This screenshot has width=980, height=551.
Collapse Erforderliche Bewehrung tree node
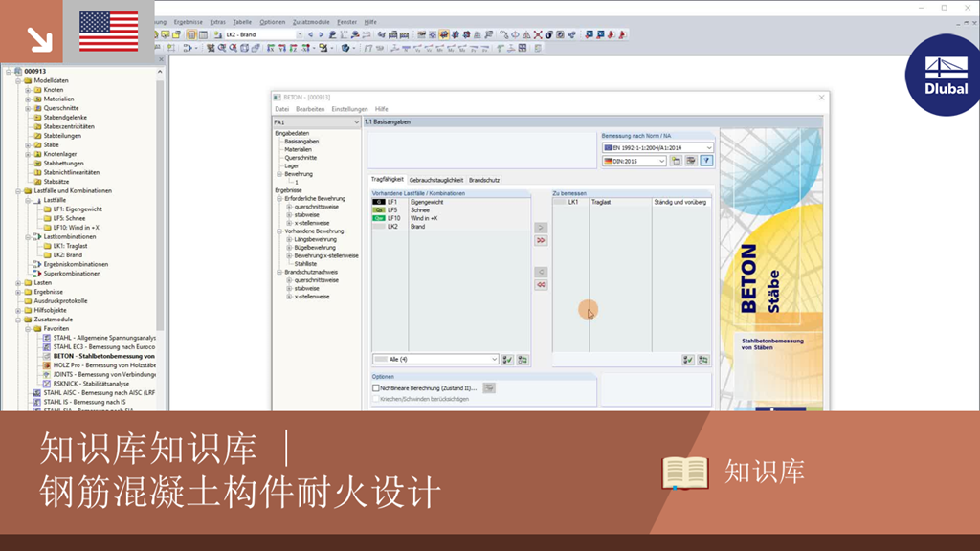279,199
